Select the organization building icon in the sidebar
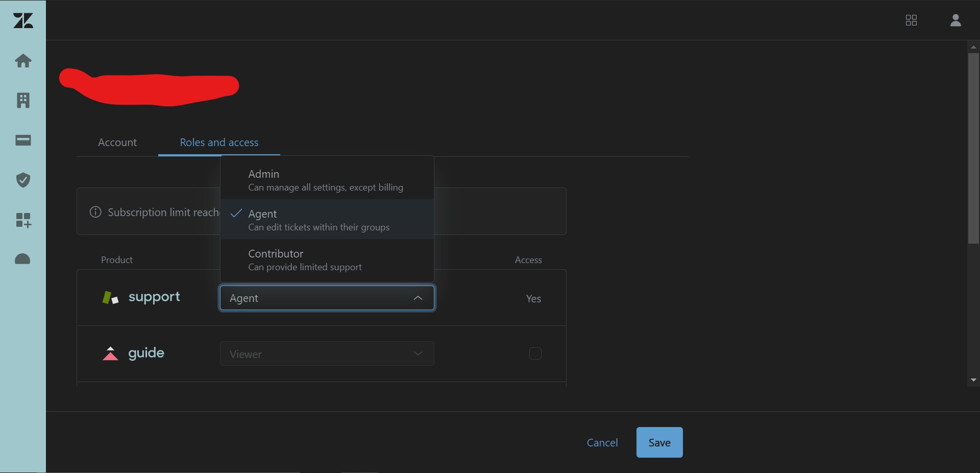 point(22,101)
